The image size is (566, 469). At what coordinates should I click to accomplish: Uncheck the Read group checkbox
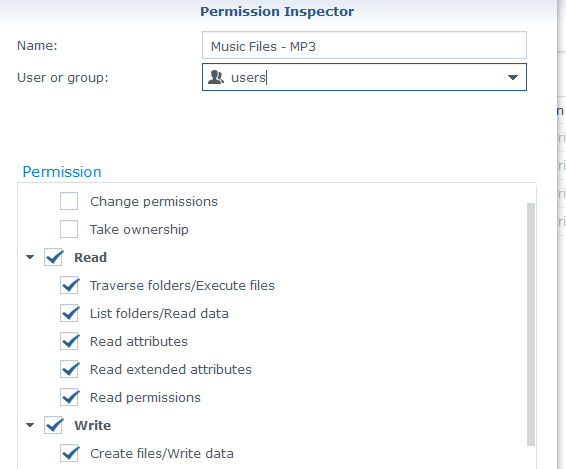(x=53, y=257)
